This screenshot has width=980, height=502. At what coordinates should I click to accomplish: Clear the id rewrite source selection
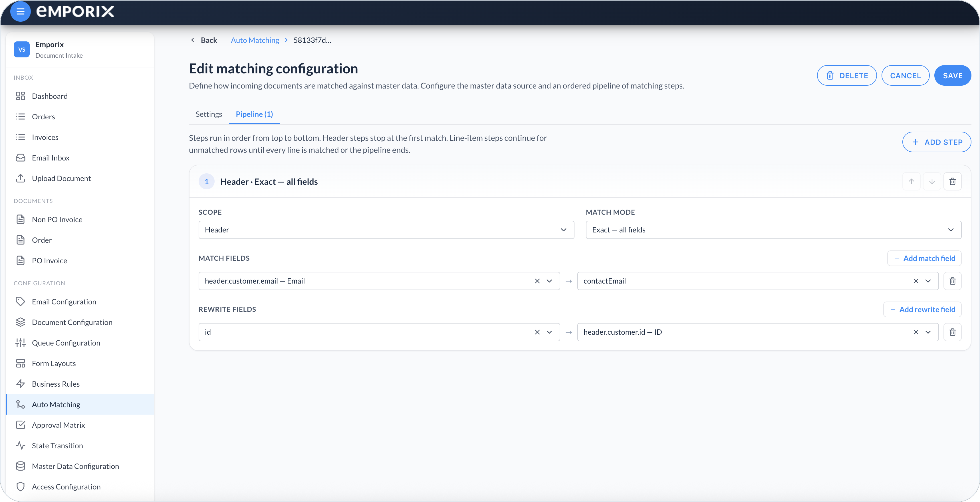[537, 332]
